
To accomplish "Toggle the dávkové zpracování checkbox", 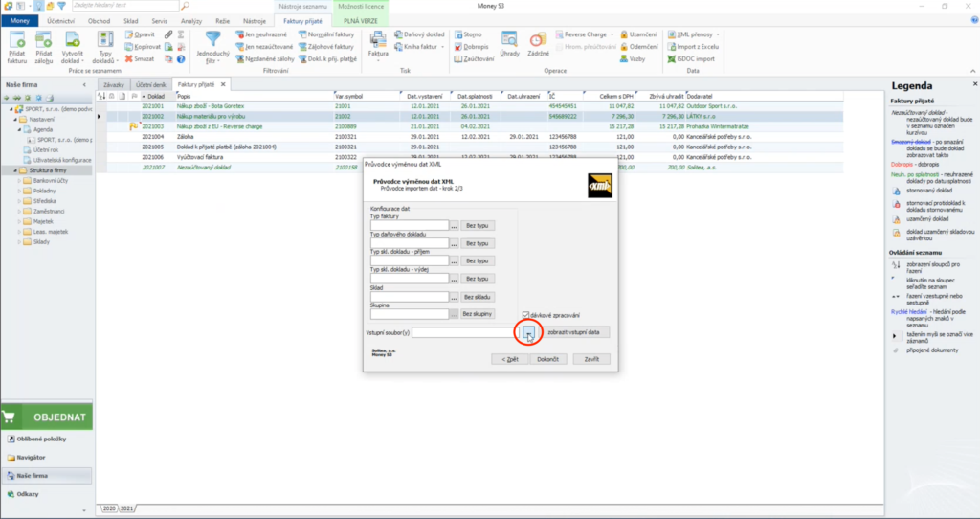I will coord(525,315).
